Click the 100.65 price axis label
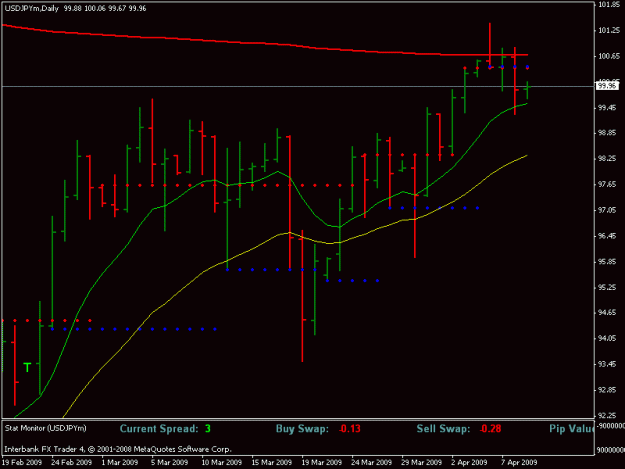The width and height of the screenshot is (625, 469). (609, 56)
